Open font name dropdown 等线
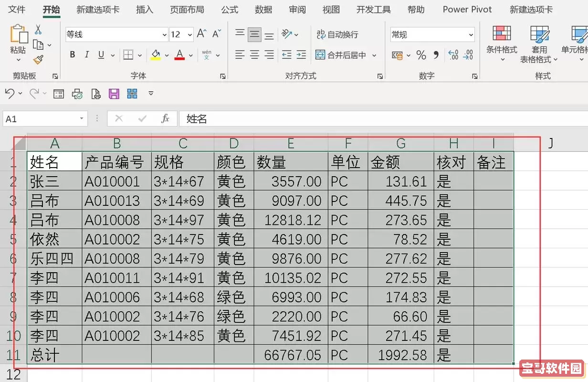The image size is (588, 382). [165, 34]
